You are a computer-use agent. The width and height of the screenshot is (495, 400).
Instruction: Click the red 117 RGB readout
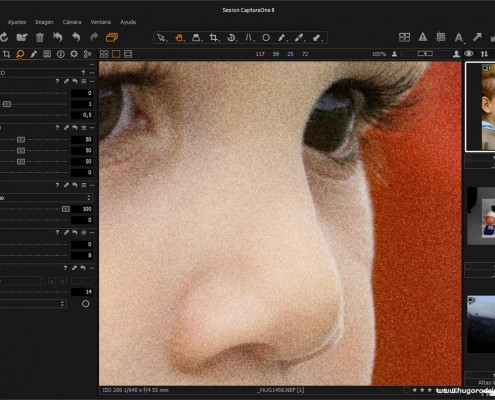tap(260, 54)
